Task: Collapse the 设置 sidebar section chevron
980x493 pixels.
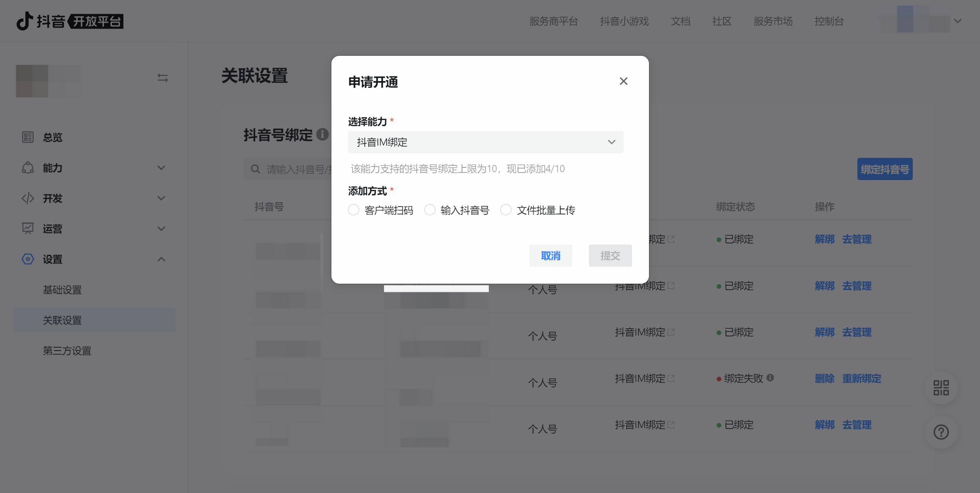Action: (161, 259)
